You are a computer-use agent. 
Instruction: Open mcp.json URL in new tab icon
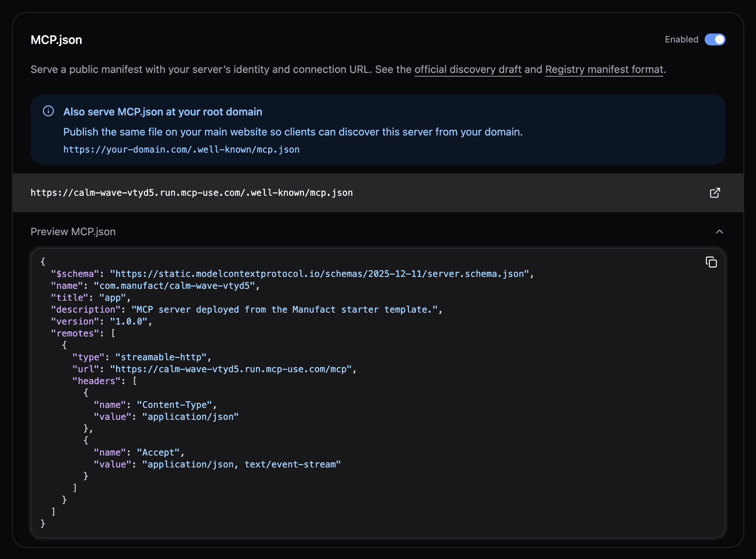[x=715, y=193]
